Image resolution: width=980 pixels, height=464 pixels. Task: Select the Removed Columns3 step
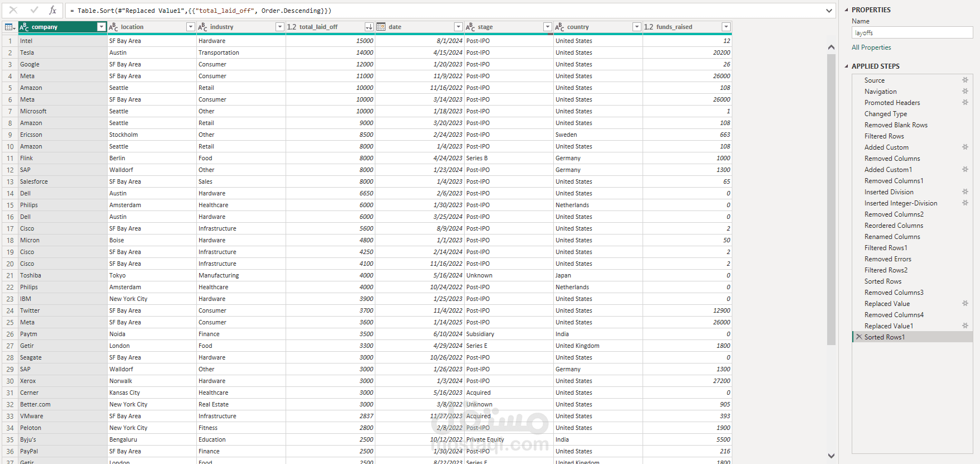[894, 293]
